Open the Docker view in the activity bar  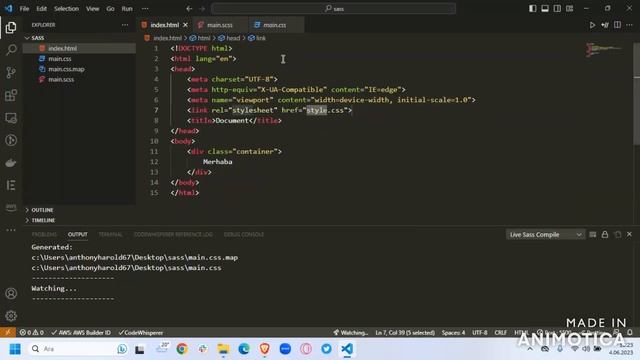tap(11, 163)
